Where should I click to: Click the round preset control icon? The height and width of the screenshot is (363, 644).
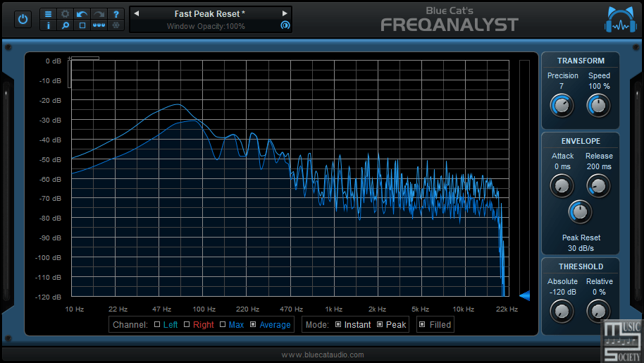[x=285, y=25]
